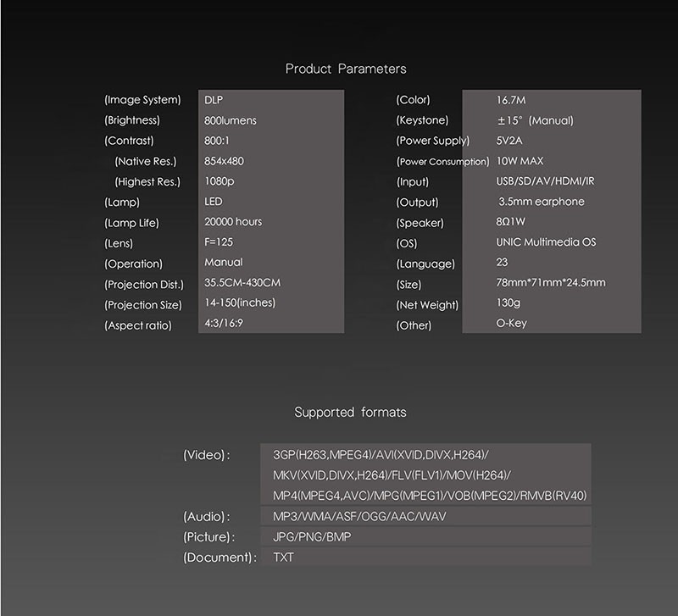Click the UNIC Multimedia OS value
The image size is (678, 616).
(546, 242)
